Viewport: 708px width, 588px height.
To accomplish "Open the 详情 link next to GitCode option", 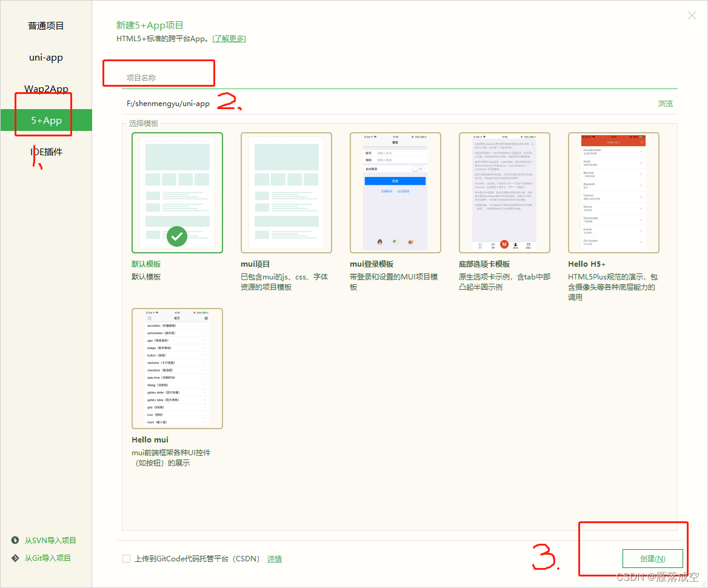I will (274, 558).
